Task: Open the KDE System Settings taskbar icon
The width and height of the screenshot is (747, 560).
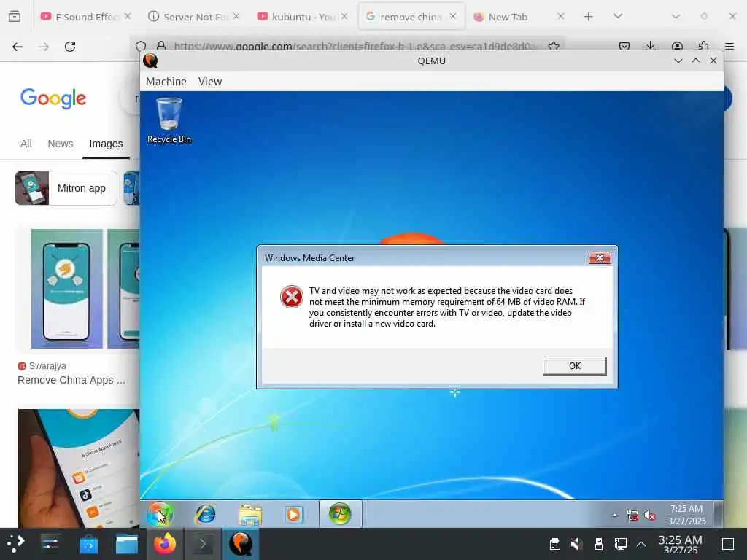Action: 50,544
